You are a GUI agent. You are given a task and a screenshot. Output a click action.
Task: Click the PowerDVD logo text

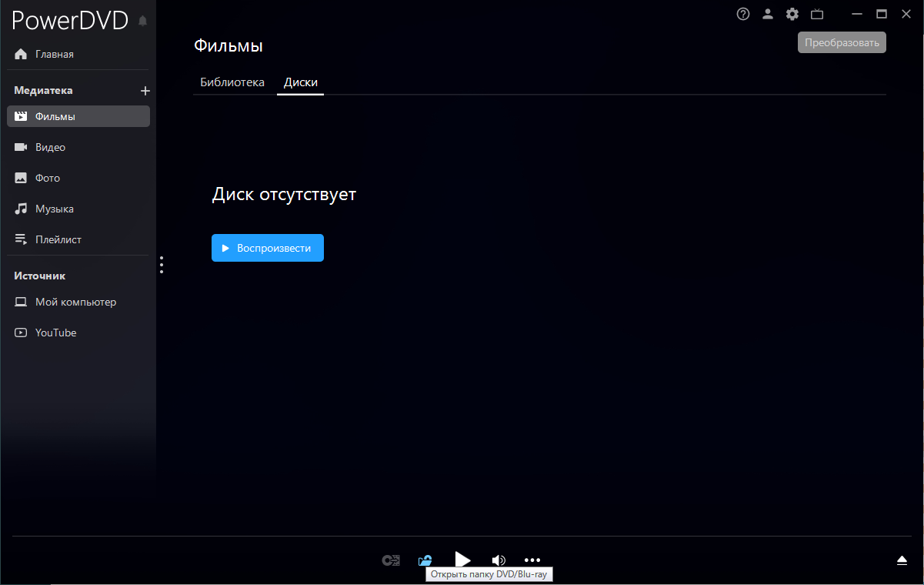click(70, 21)
